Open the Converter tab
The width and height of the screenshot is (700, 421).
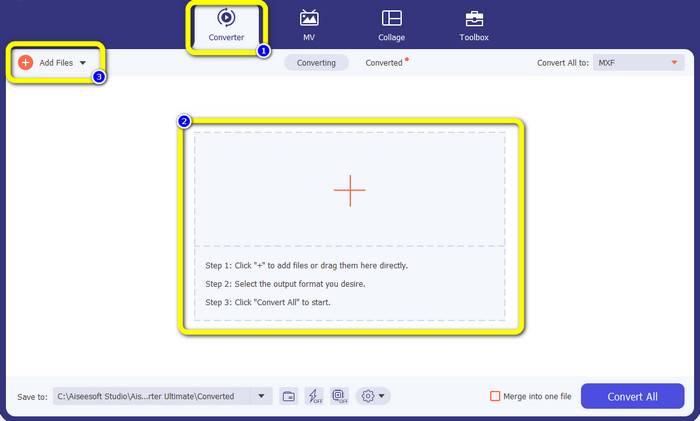point(226,25)
